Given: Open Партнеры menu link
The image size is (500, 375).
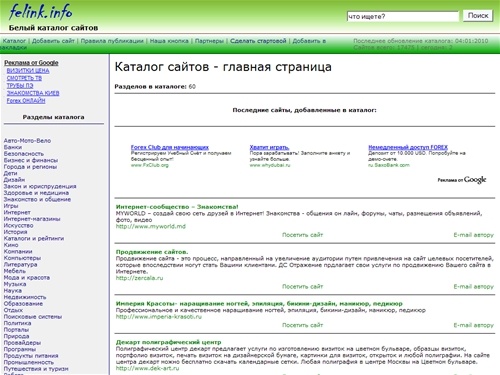Looking at the screenshot, I should pyautogui.click(x=209, y=41).
